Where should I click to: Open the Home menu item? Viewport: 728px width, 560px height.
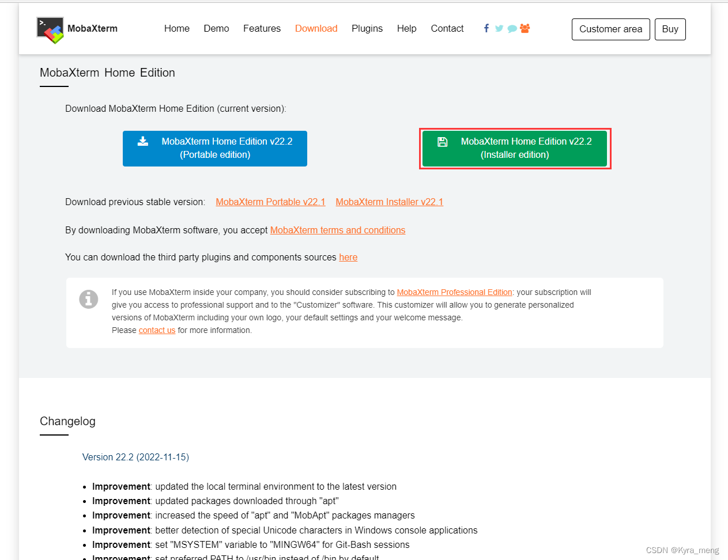(x=176, y=28)
